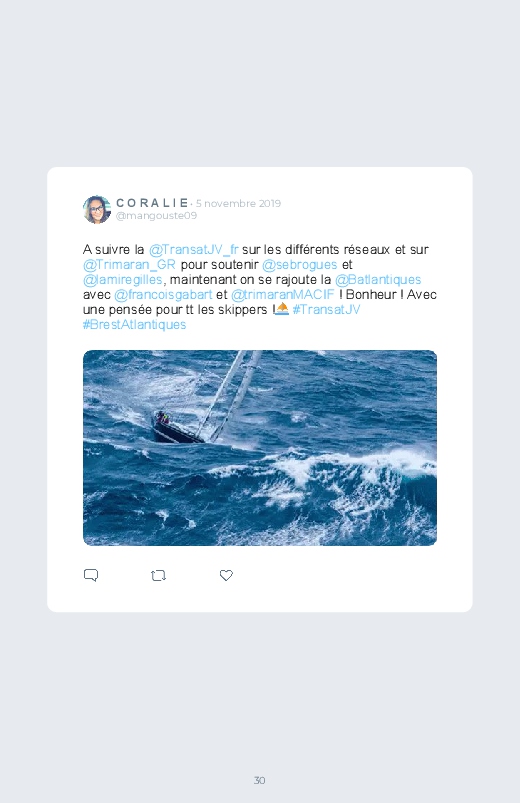520x803 pixels.
Task: Open Coralie's profile avatar
Action: 97,209
